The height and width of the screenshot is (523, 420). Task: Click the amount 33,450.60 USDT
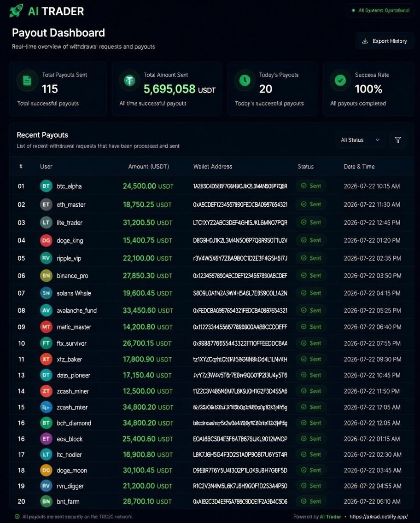click(148, 310)
